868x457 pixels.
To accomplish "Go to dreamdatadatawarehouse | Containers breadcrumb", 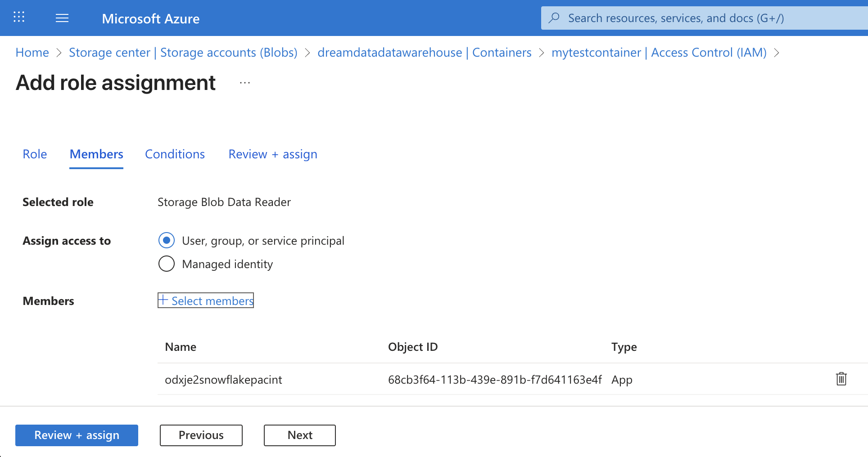I will pyautogui.click(x=424, y=53).
